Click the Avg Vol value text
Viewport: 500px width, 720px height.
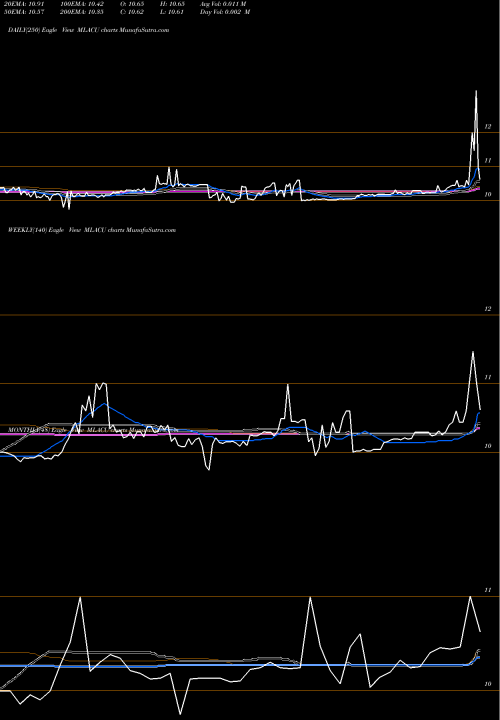(x=223, y=4)
